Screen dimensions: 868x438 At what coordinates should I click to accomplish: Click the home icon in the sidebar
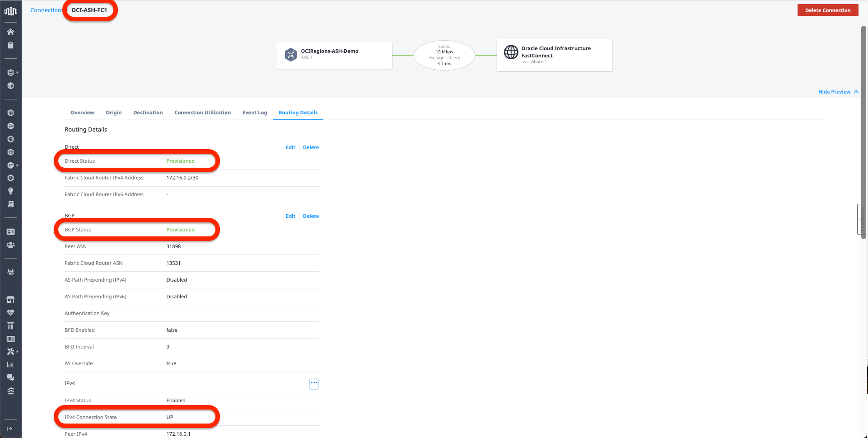click(10, 32)
